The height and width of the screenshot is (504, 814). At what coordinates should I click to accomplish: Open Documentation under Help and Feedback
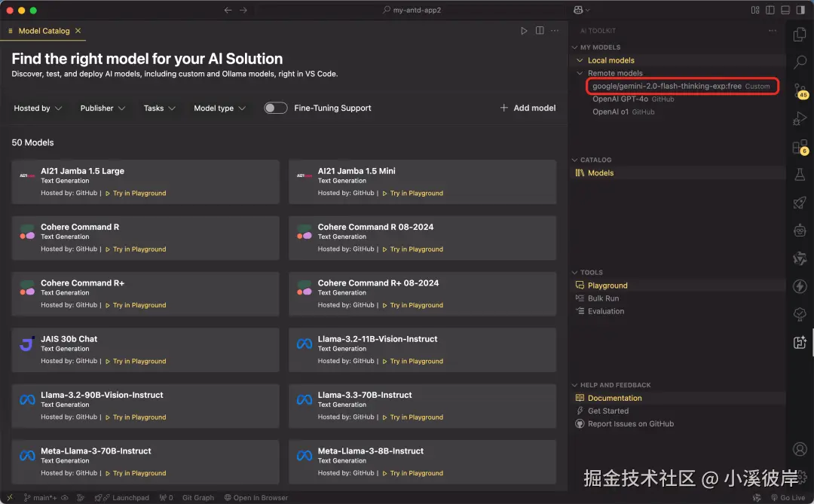pyautogui.click(x=678, y=398)
